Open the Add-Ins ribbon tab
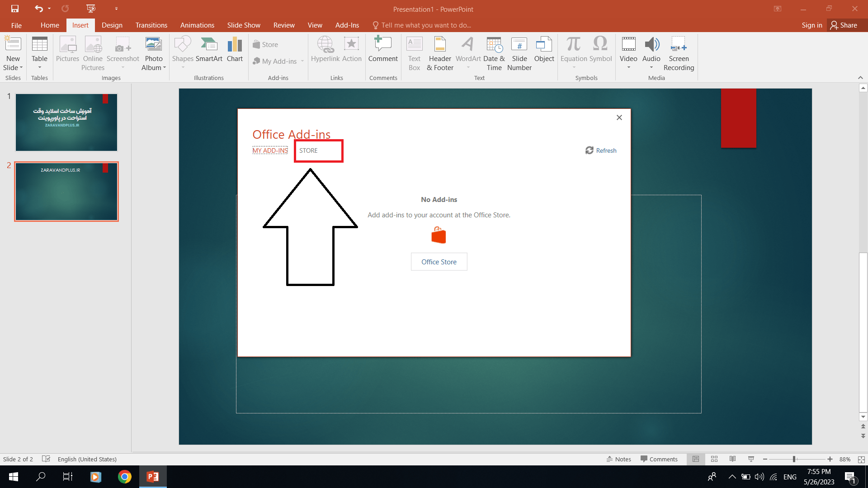Viewport: 868px width, 488px height. coord(347,25)
